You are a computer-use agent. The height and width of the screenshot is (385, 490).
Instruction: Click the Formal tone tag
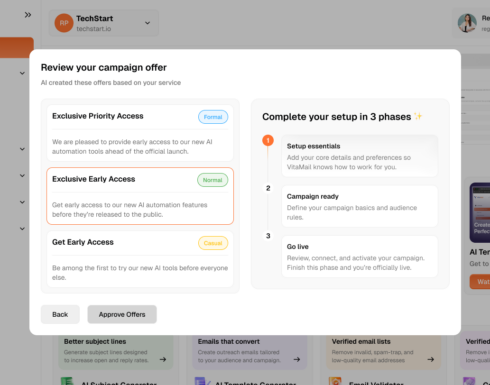click(x=213, y=117)
